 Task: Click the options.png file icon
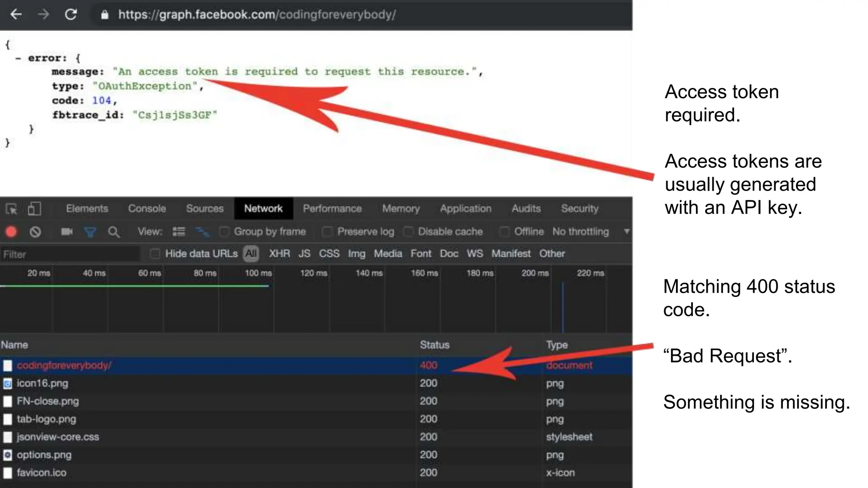pos(8,455)
